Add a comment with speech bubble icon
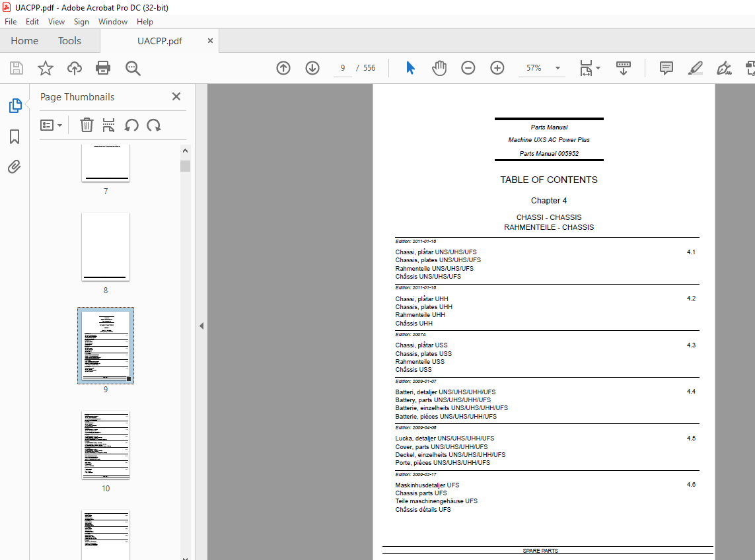 tap(666, 68)
